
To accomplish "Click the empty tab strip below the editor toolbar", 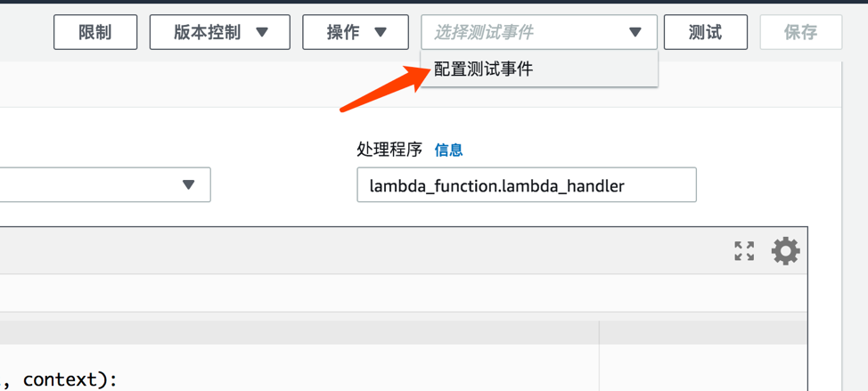I will point(403,292).
